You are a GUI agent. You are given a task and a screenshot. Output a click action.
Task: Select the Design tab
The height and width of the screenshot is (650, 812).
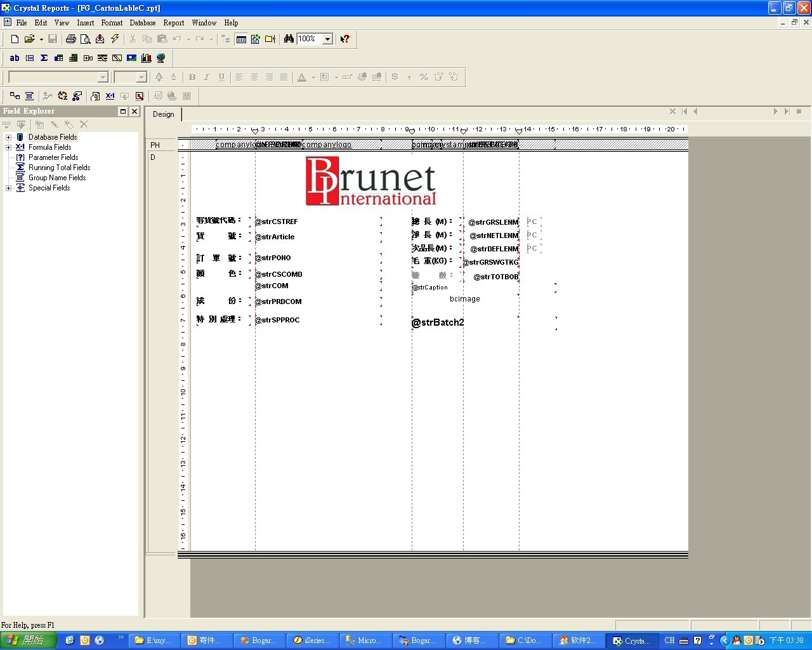click(x=164, y=114)
